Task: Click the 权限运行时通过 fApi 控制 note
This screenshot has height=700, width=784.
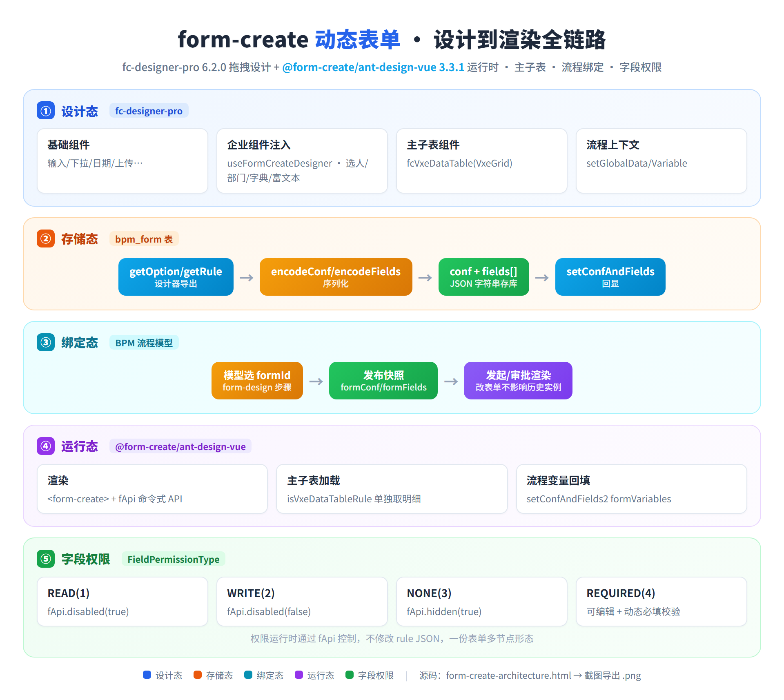Action: click(392, 639)
